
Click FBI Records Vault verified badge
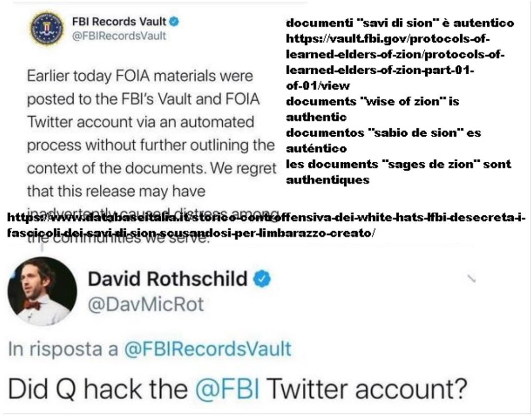[x=175, y=21]
